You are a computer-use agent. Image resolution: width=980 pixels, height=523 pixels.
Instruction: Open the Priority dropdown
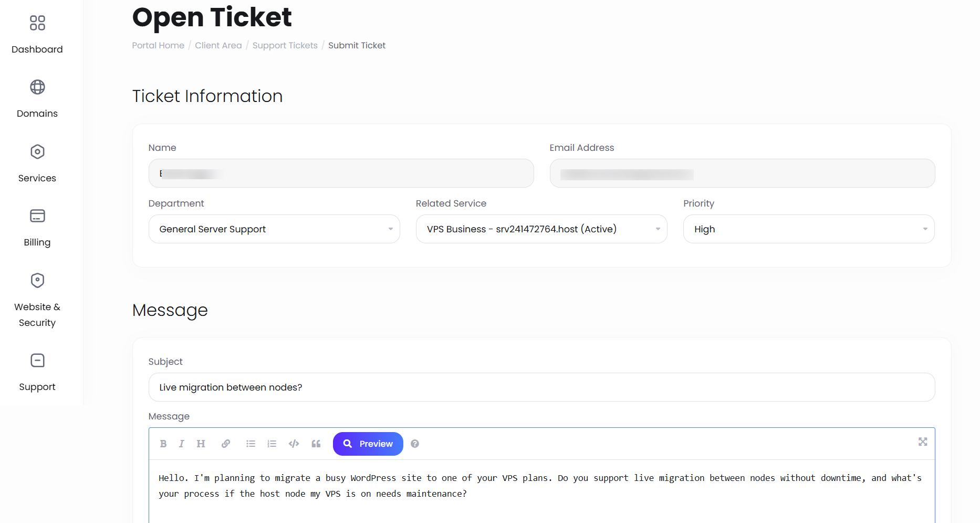tap(809, 229)
